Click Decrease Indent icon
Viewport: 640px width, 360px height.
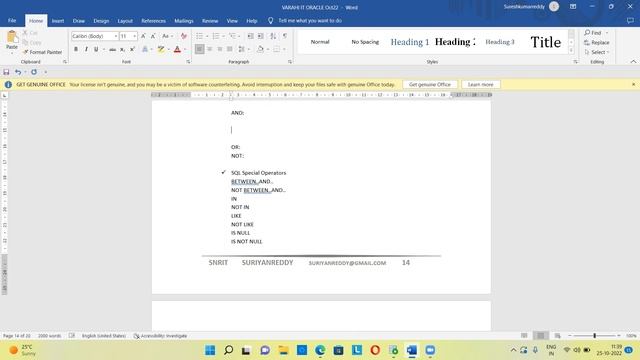click(251, 36)
